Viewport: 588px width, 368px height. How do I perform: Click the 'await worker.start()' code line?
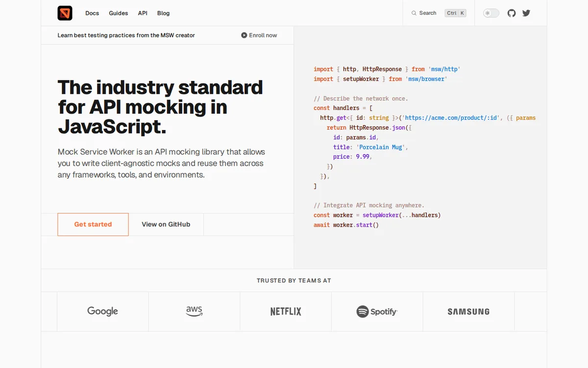pos(346,225)
